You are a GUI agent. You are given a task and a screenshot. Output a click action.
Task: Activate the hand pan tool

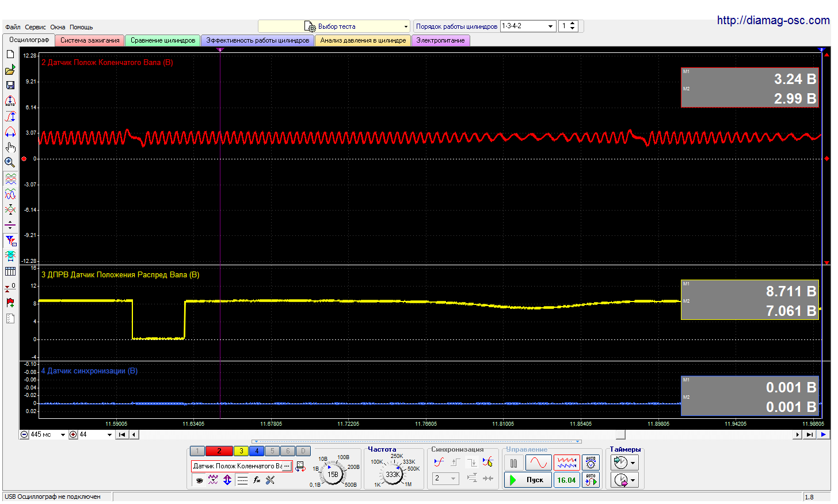pyautogui.click(x=10, y=147)
